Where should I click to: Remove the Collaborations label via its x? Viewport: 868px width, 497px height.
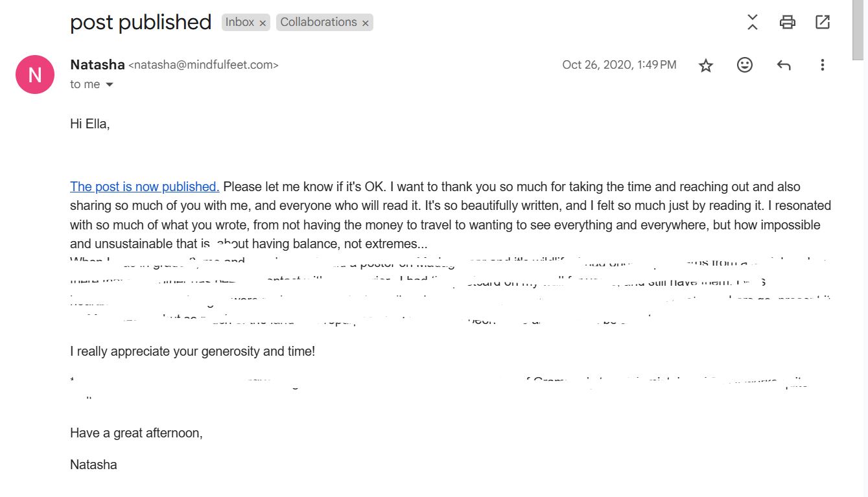(366, 23)
